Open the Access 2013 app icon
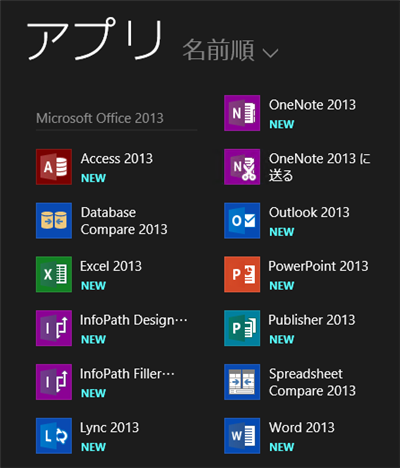 pos(54,167)
